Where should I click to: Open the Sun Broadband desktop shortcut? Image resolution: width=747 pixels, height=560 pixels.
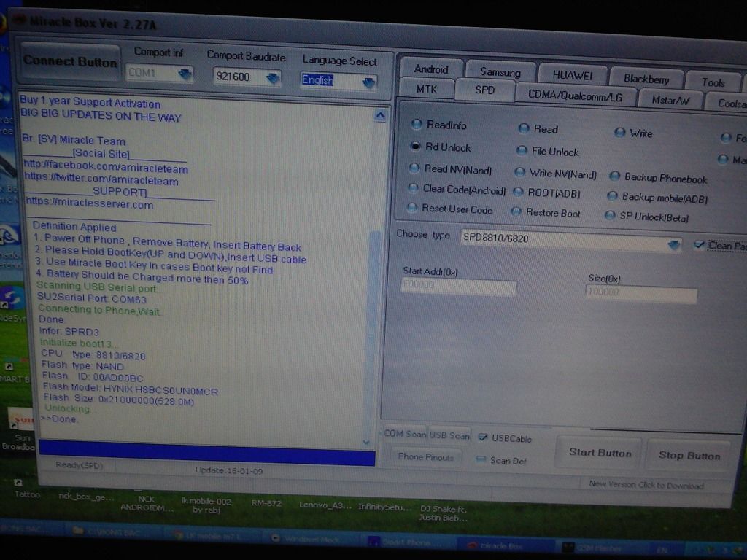point(20,427)
